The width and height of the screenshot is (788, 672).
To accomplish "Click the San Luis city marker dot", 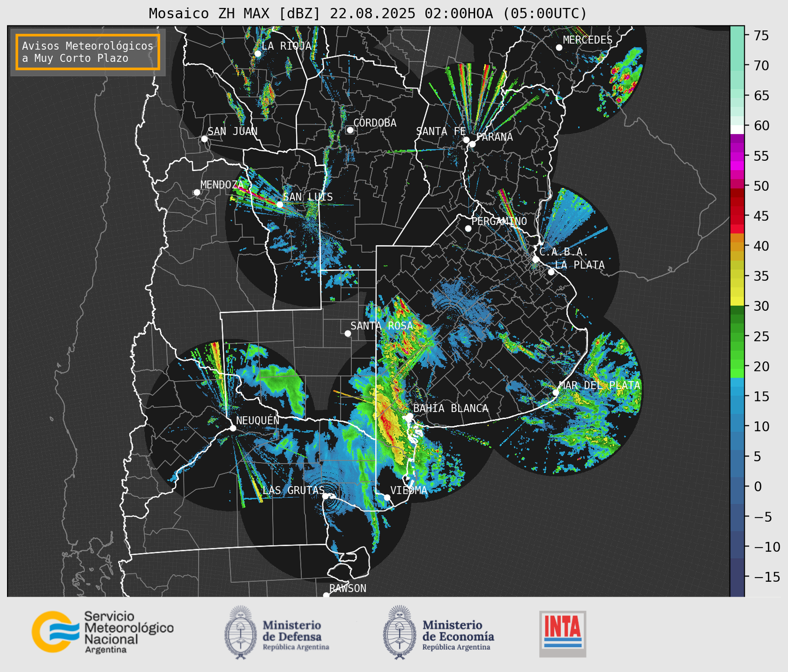I will (279, 205).
